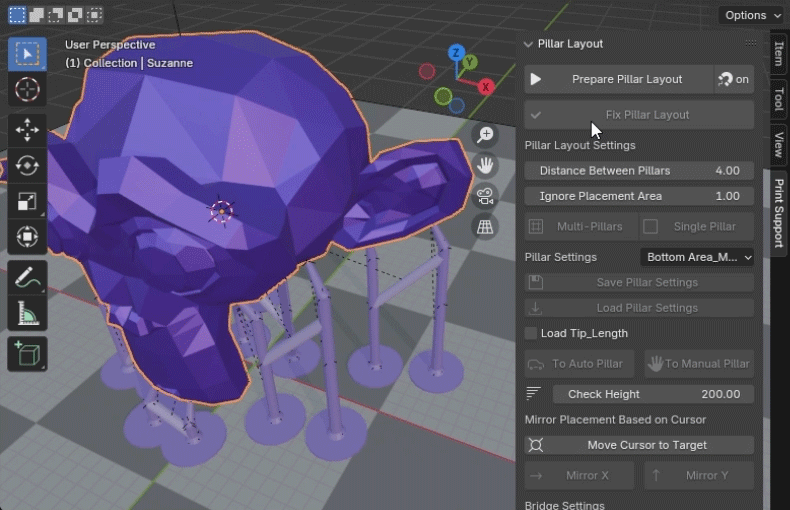Click the Check Height sort icon
Image resolution: width=790 pixels, height=510 pixels.
pos(533,394)
